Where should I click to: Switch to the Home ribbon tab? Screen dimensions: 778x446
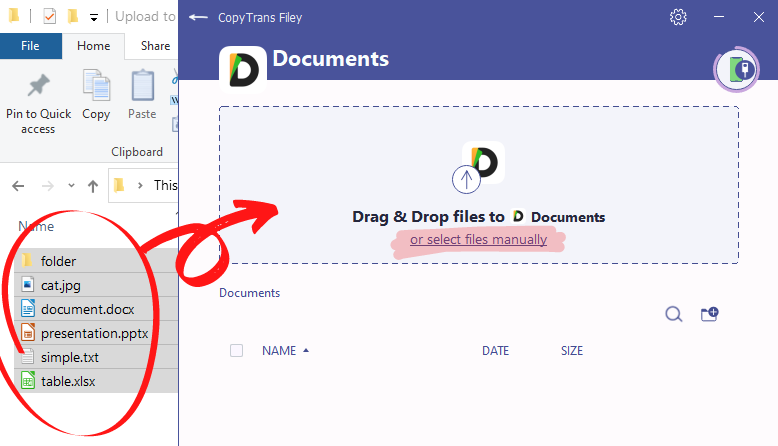(x=93, y=46)
